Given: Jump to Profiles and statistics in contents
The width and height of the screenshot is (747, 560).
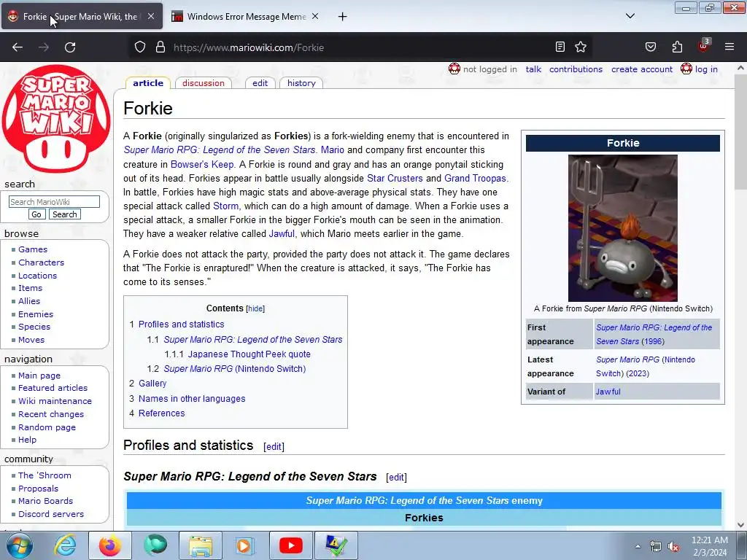Looking at the screenshot, I should tap(181, 324).
